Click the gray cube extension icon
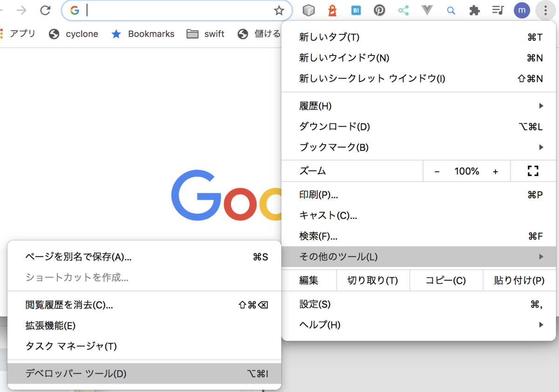 click(308, 10)
